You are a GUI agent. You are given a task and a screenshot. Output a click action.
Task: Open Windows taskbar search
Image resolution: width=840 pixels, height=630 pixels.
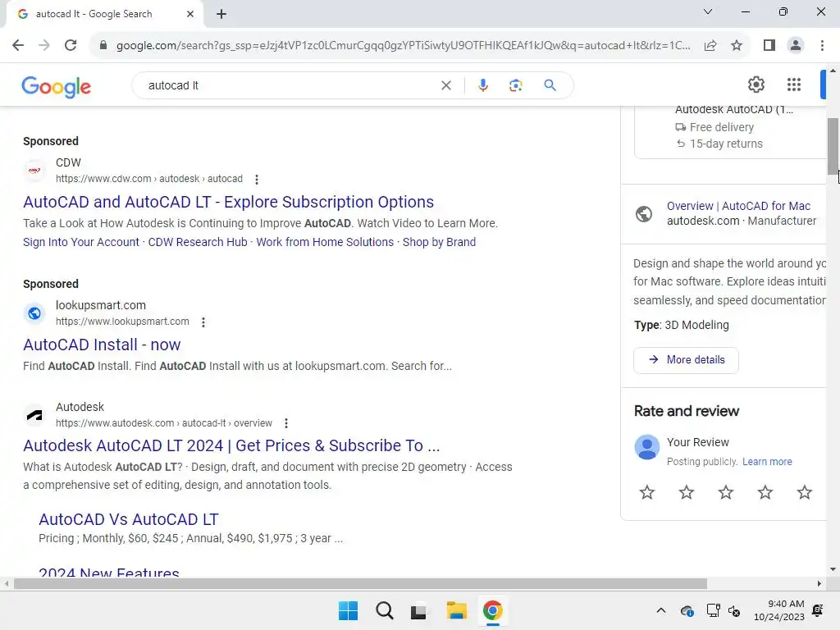[384, 610]
